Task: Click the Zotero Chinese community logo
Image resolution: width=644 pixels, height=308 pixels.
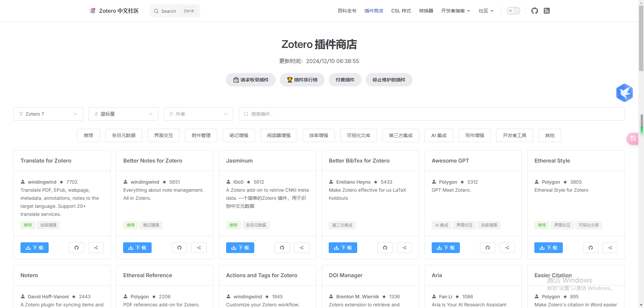Action: pos(93,11)
